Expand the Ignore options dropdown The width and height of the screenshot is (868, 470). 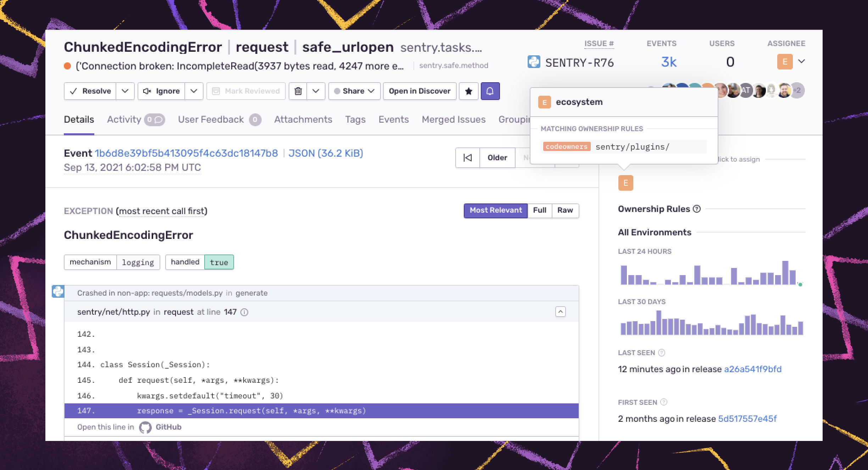pos(194,91)
